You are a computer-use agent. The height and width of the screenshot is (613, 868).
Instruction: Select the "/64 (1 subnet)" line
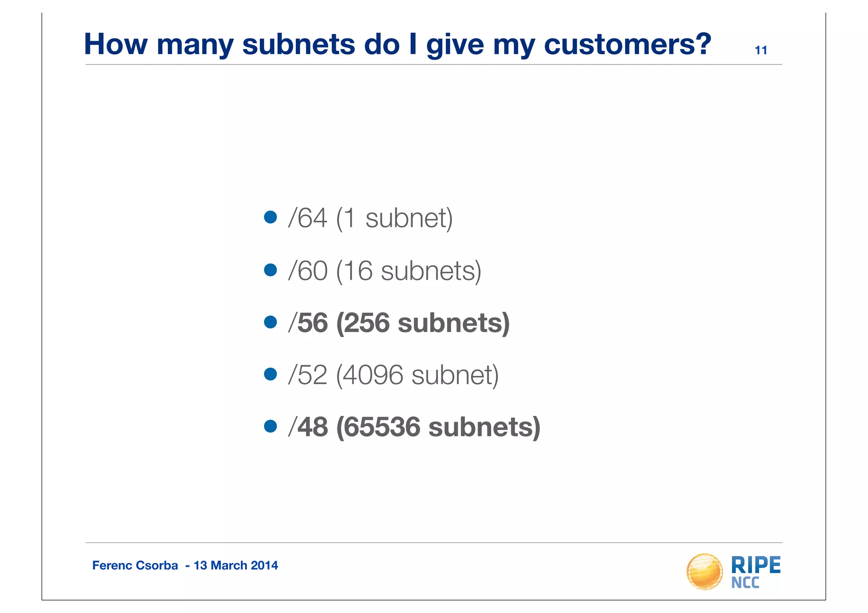(x=370, y=218)
